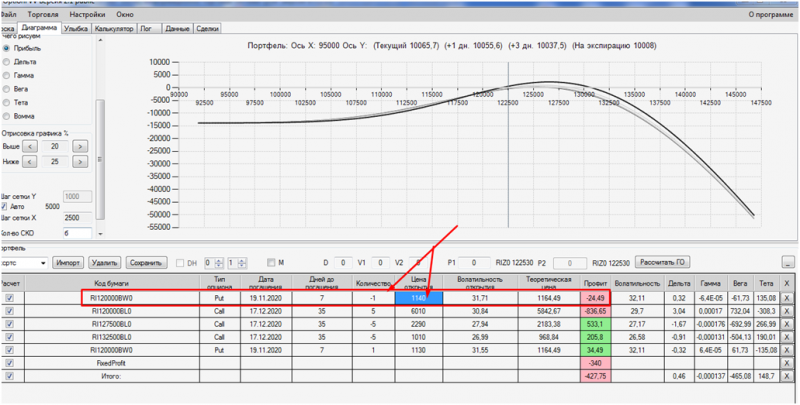The height and width of the screenshot is (405, 800).
Task: Decrease the "Выше" percent with left arrow
Action: point(31,146)
